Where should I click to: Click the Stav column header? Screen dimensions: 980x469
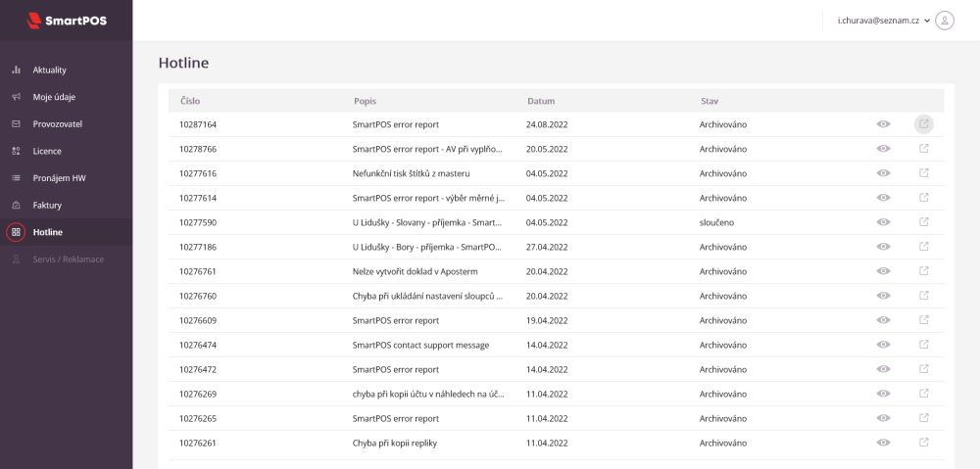[x=709, y=101]
